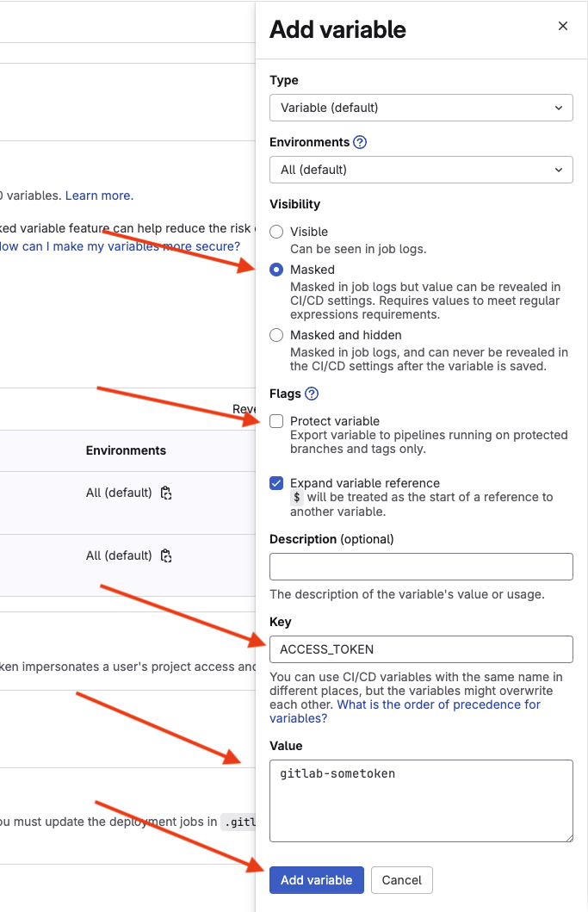
Task: Enable the Protect variable checkbox
Action: tap(276, 421)
